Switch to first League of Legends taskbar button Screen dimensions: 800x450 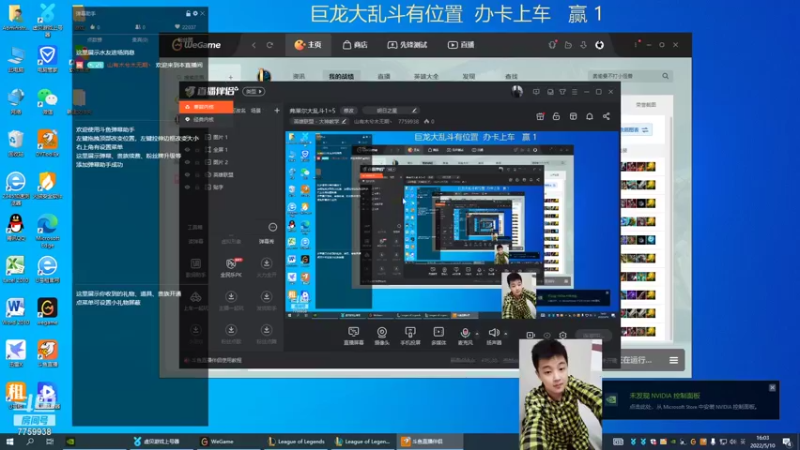point(297,441)
